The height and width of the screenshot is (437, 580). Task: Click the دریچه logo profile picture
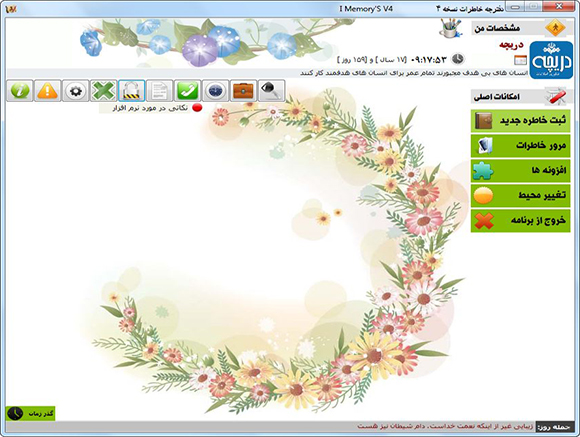click(x=551, y=60)
